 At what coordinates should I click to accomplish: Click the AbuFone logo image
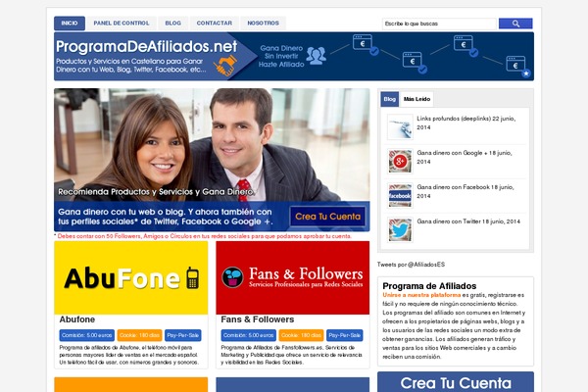click(131, 277)
